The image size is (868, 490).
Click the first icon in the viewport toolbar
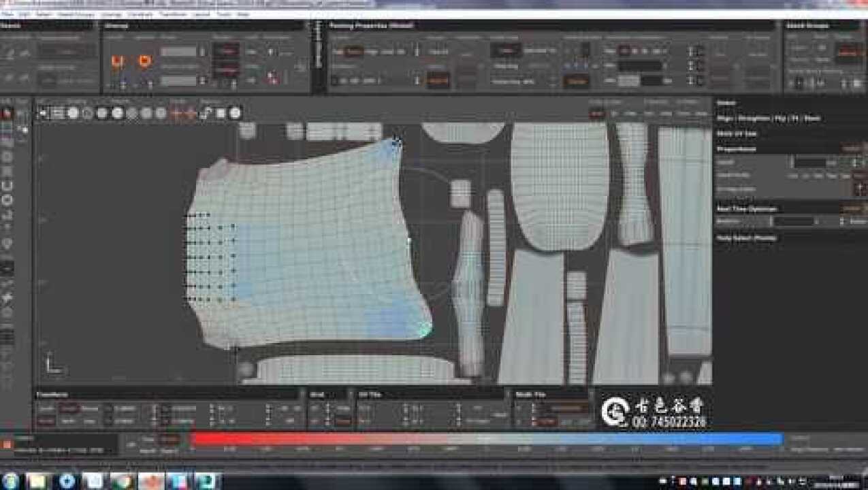click(x=44, y=113)
